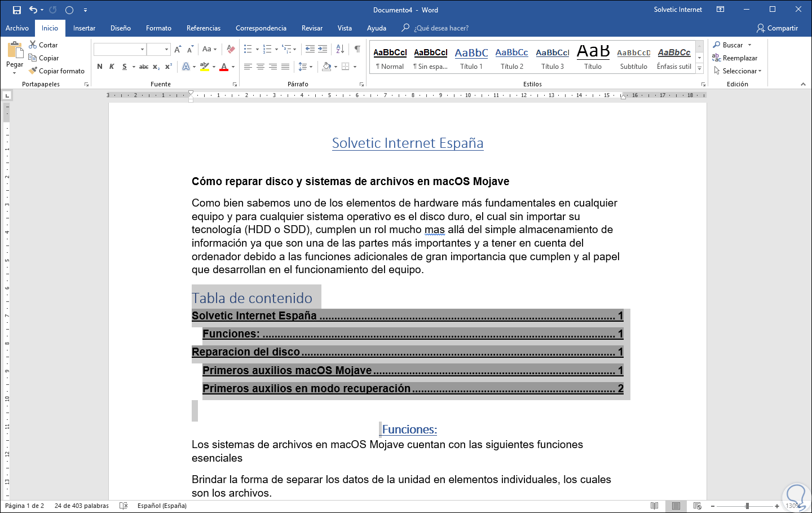
Task: Expand the styles gallery with More arrow
Action: click(700, 69)
